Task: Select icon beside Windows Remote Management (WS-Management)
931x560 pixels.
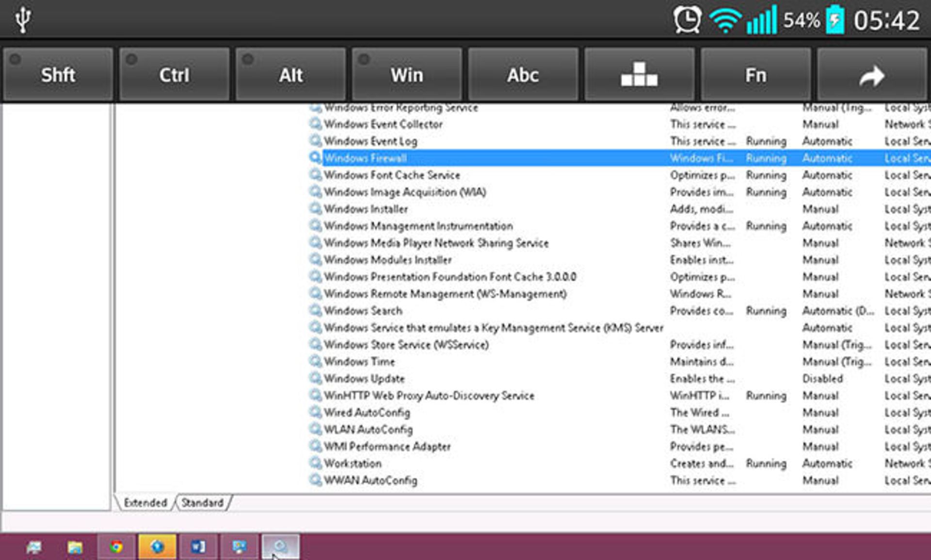Action: pyautogui.click(x=316, y=294)
